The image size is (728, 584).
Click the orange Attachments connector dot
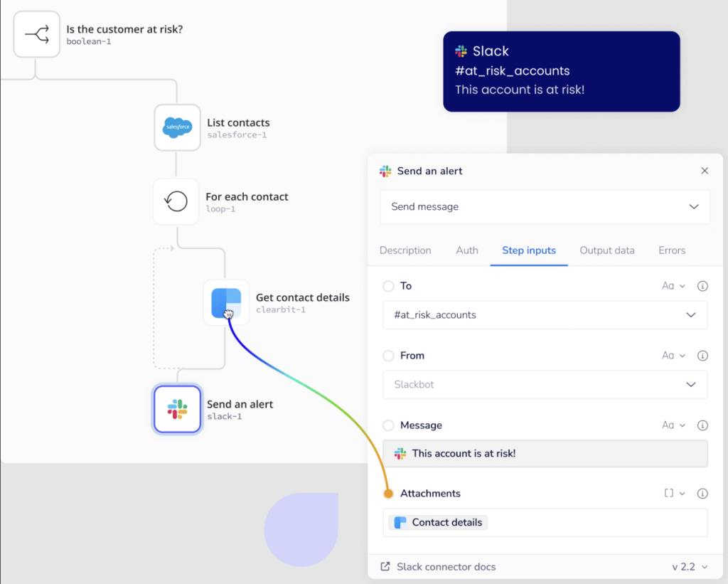(389, 494)
